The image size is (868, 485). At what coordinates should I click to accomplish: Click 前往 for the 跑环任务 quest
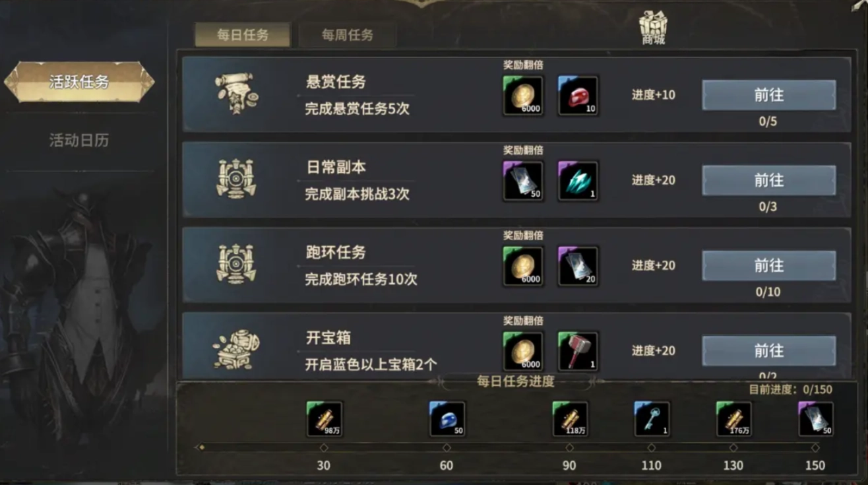769,265
